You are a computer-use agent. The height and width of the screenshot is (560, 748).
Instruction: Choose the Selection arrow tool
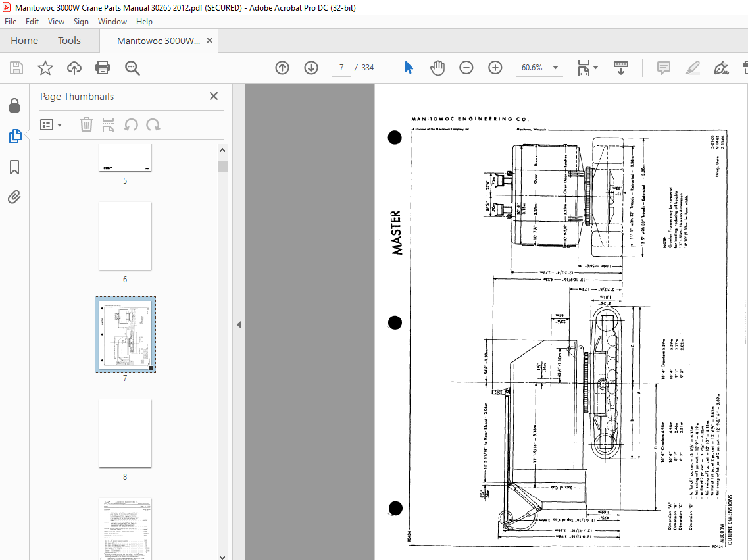(x=409, y=68)
